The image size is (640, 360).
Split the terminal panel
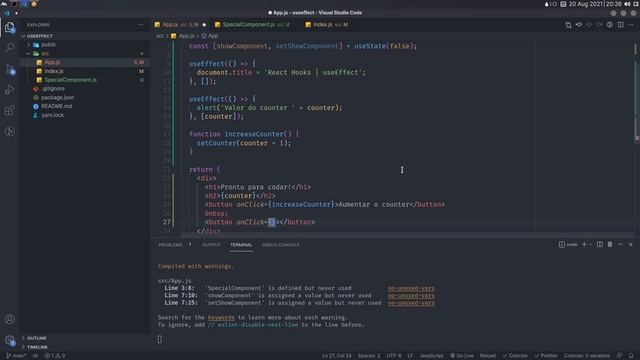600,244
